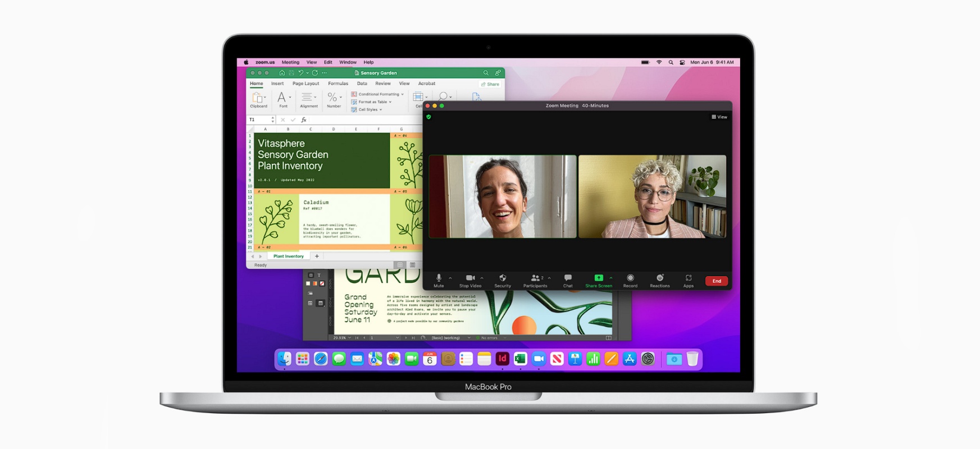Open the Cell Styles menu
Image resolution: width=980 pixels, height=449 pixels.
click(367, 109)
